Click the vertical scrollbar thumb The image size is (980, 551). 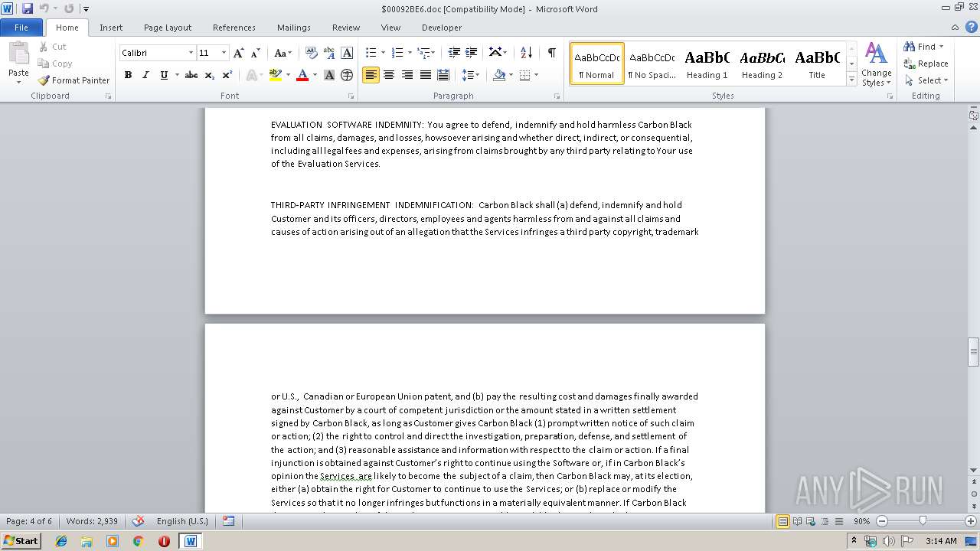point(973,351)
